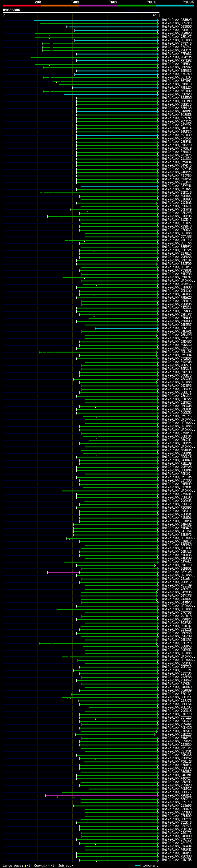Select label UniRef100_B7QRP5
Image resolution: width=197 pixels, height=868 pixels.
177,443
